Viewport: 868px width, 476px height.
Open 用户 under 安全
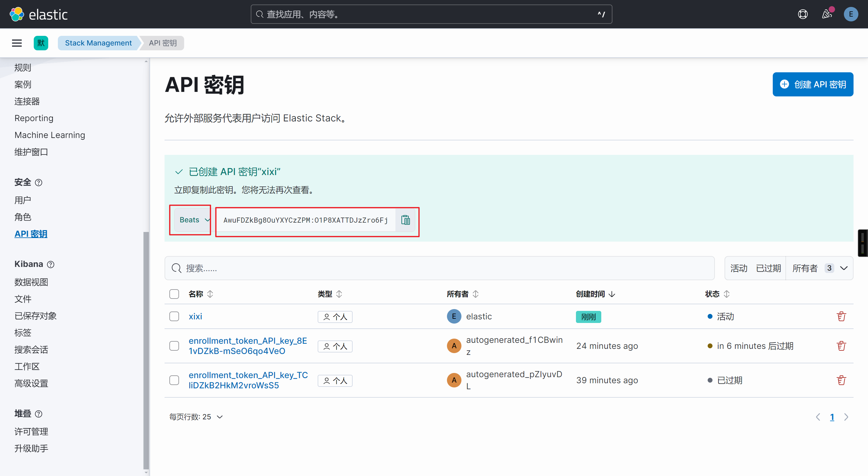[23, 200]
